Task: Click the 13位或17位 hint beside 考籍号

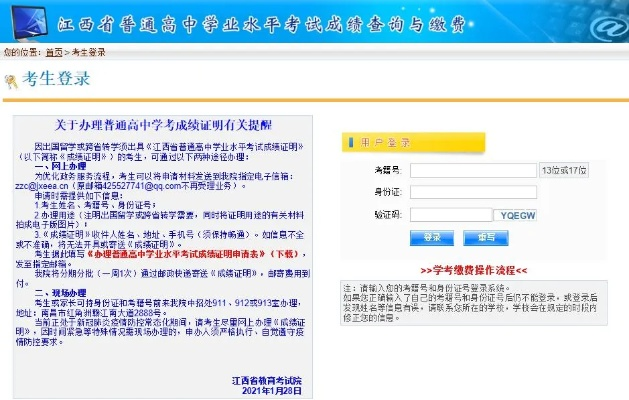Action: point(564,171)
